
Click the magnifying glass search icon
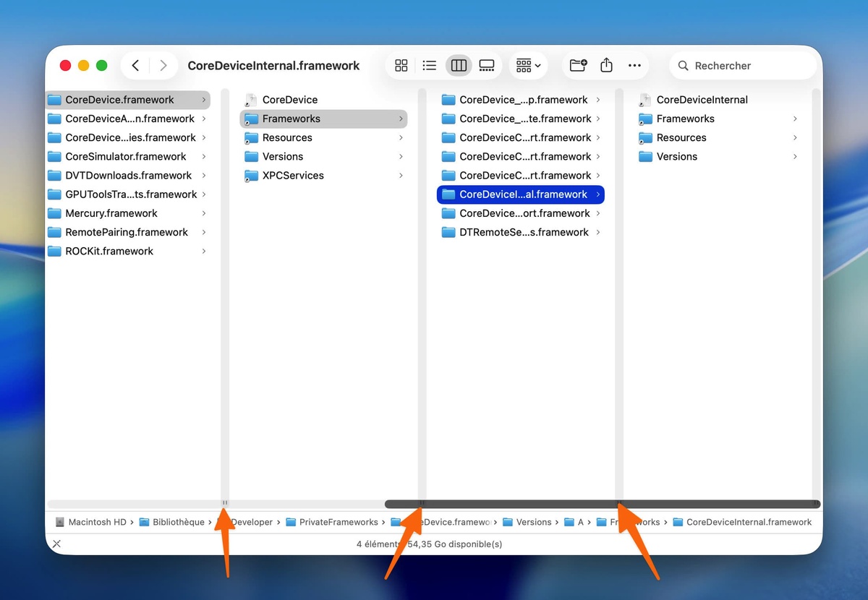[x=683, y=66]
